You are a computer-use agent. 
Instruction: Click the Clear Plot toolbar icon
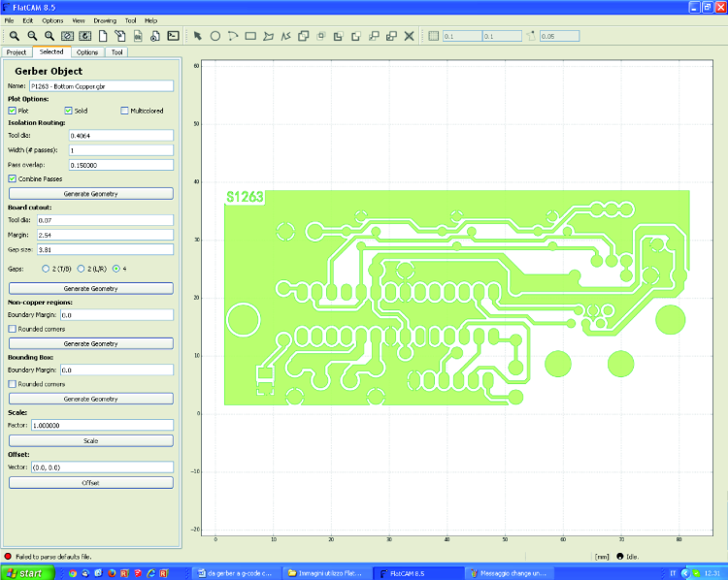[x=67, y=36]
